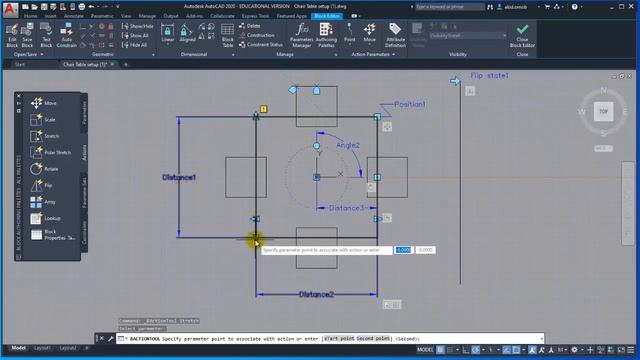Open the Home ribbon tab
640x360 pixels.
pos(30,16)
